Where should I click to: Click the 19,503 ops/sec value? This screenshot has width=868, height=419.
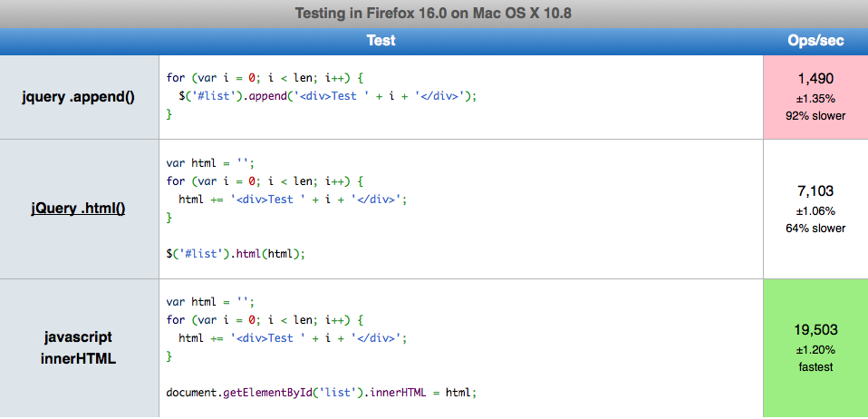pyautogui.click(x=815, y=330)
